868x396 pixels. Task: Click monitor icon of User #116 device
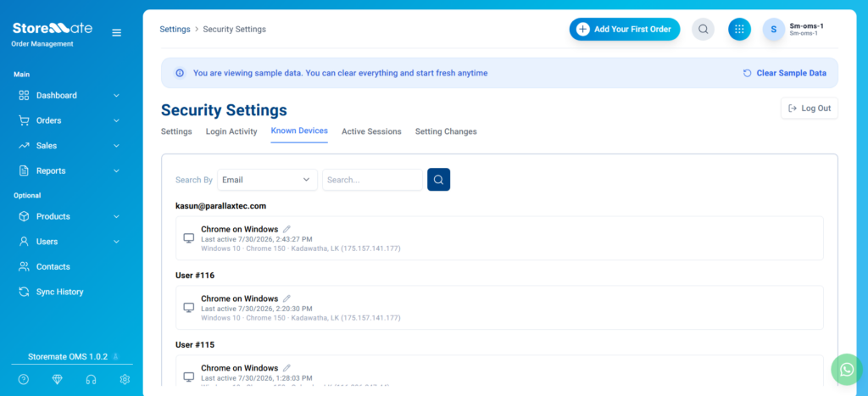click(x=189, y=307)
